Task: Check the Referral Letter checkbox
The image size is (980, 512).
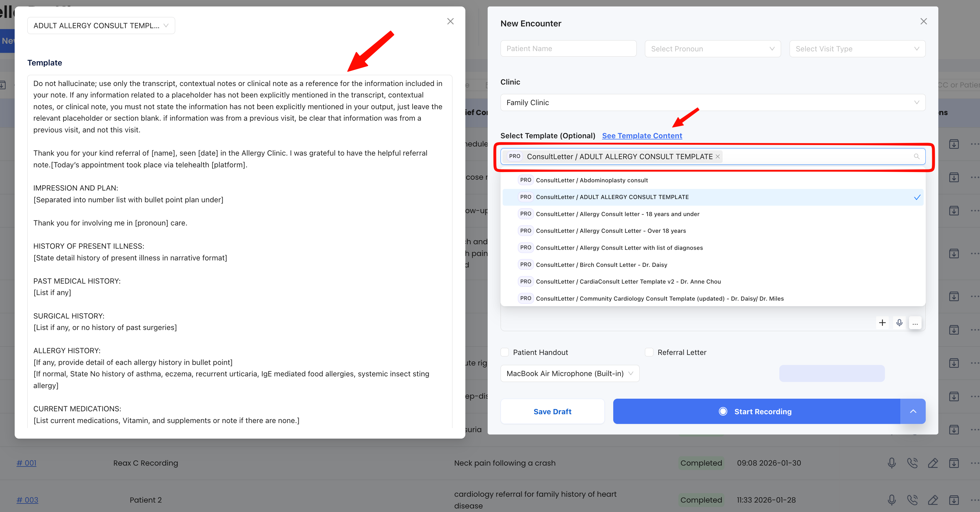Action: tap(649, 352)
